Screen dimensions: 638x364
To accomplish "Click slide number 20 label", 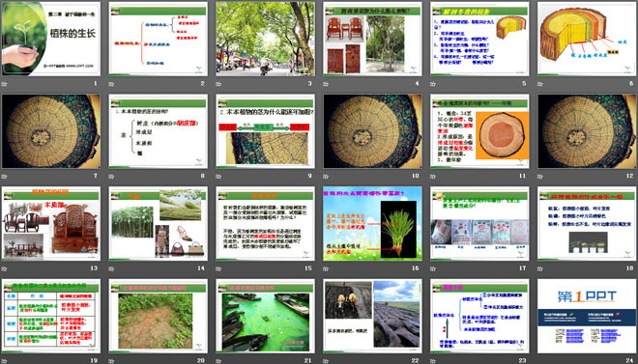I will [x=201, y=360].
